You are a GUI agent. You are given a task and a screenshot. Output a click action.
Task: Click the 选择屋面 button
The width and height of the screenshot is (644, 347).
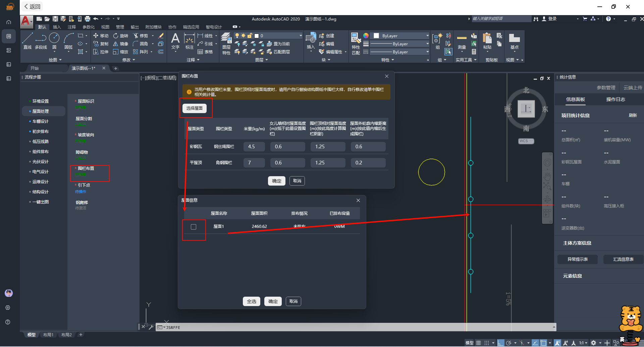coord(195,108)
